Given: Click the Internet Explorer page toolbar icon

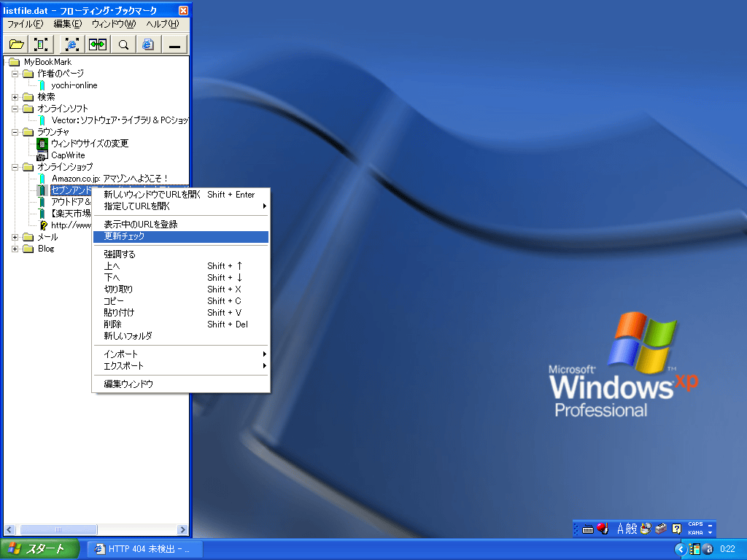Looking at the screenshot, I should coord(148,44).
